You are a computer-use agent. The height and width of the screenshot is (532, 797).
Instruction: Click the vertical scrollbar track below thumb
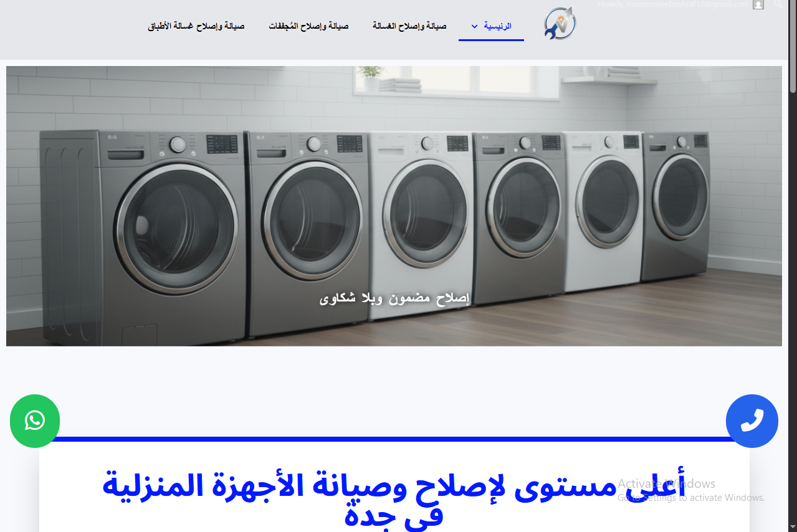(793, 311)
